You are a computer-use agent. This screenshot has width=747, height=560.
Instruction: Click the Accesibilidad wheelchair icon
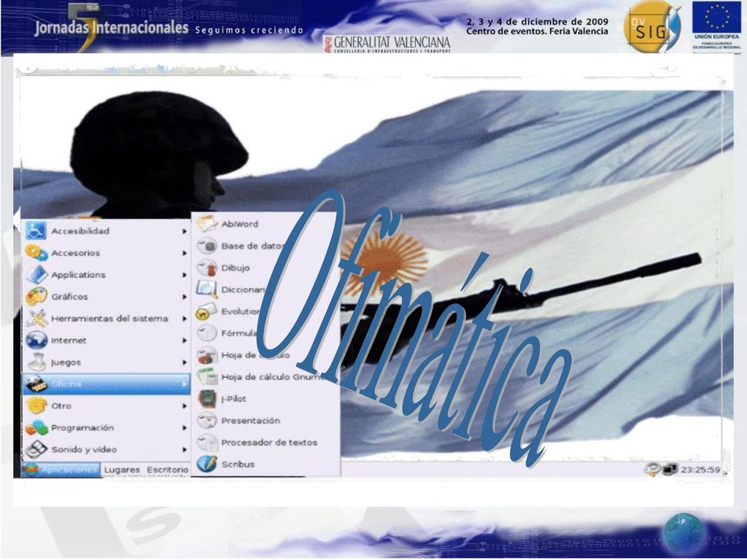[x=36, y=231]
